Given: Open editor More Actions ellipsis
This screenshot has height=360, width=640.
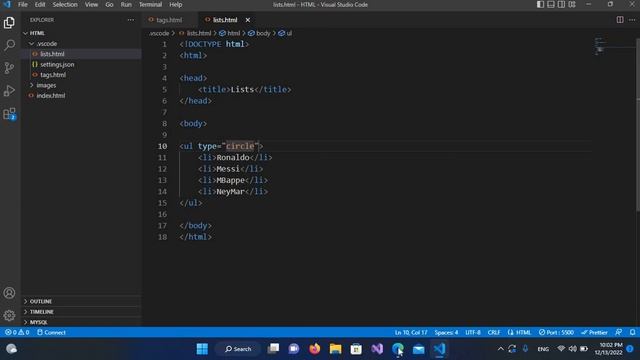Looking at the screenshot, I should click(632, 20).
